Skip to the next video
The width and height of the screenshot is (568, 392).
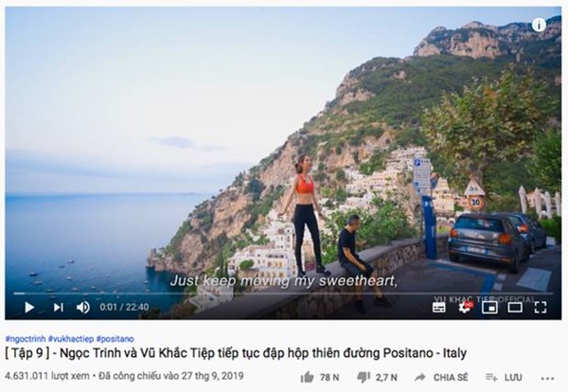point(58,307)
